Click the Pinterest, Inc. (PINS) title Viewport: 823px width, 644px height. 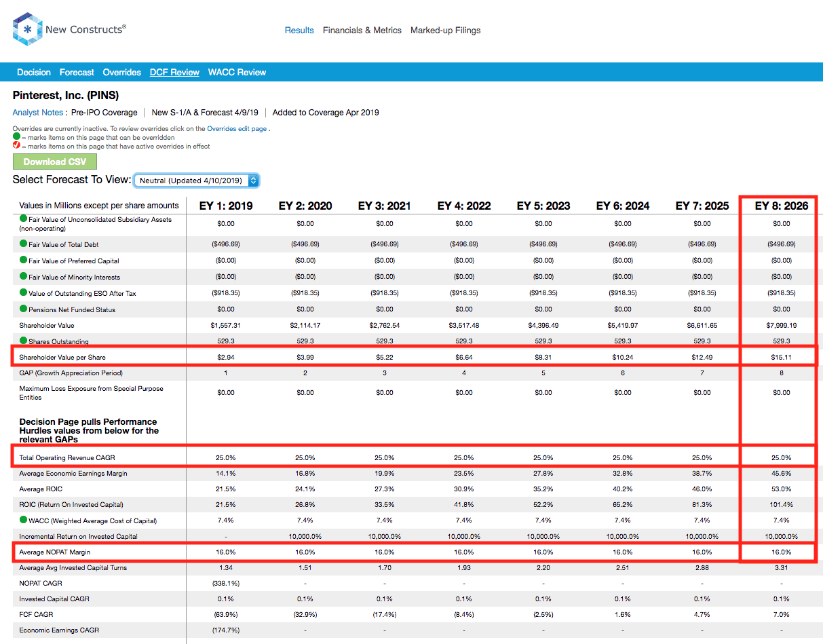click(x=66, y=96)
